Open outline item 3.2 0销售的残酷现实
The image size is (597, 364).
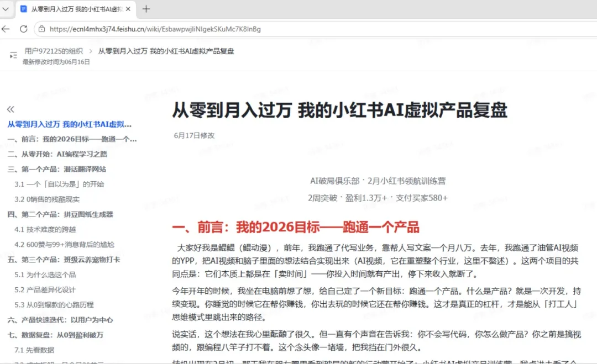(x=47, y=199)
